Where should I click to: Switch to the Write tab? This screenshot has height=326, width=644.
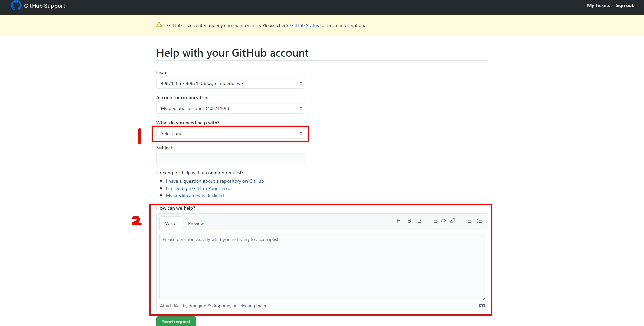tap(171, 223)
